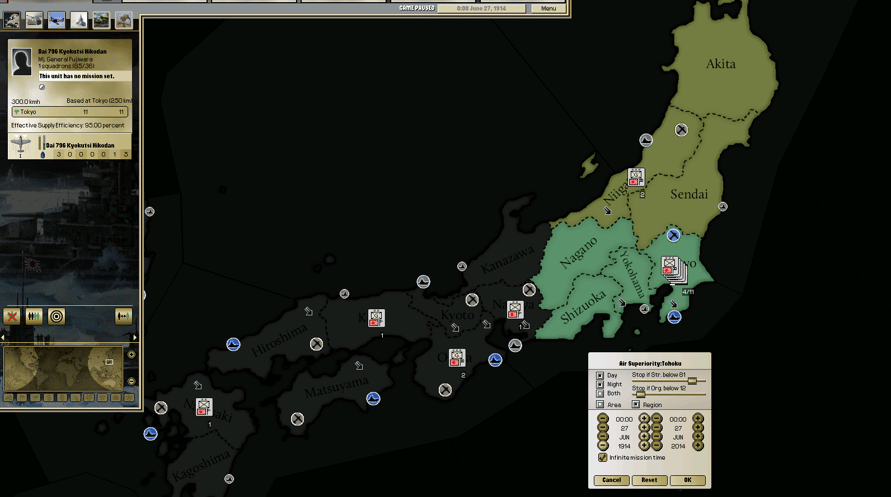Select the Area target option

(x=599, y=404)
